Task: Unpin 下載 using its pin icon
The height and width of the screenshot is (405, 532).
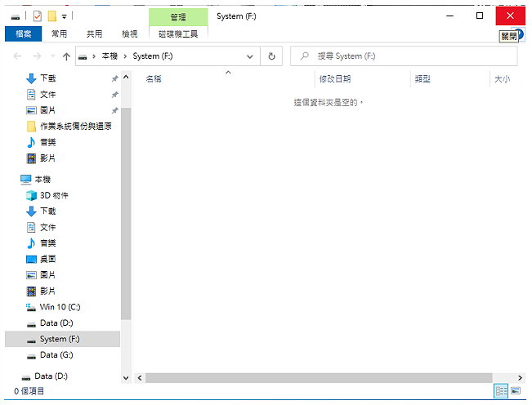Action: click(x=115, y=78)
